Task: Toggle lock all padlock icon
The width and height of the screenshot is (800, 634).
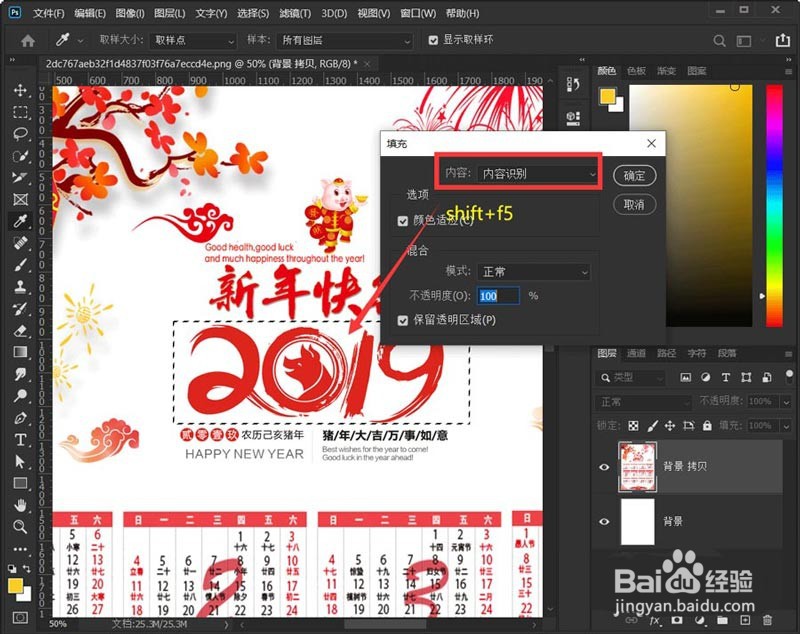Action: [x=707, y=425]
